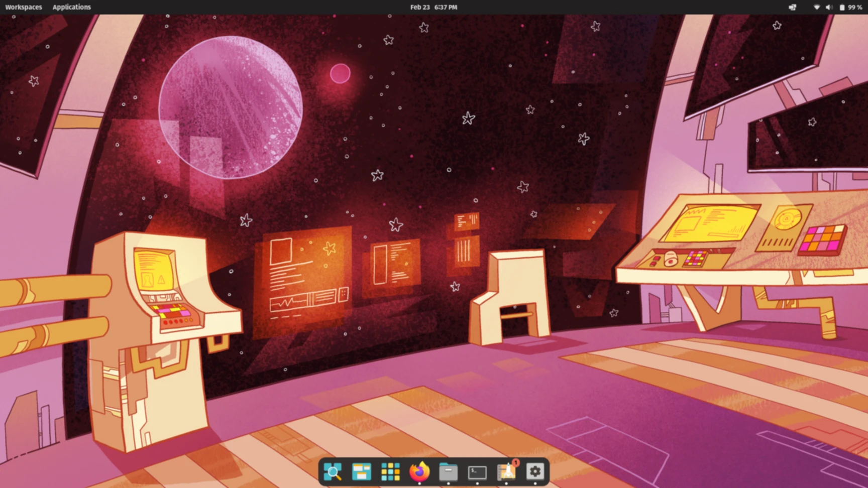The height and width of the screenshot is (488, 868).
Task: Click the workspace tiling icon in the dock
Action: [362, 471]
